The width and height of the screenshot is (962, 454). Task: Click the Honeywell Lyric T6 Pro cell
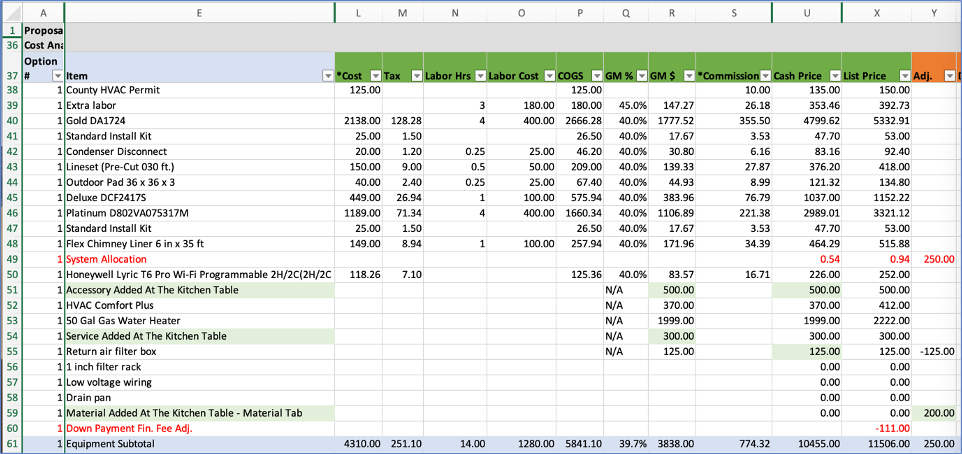tap(199, 274)
